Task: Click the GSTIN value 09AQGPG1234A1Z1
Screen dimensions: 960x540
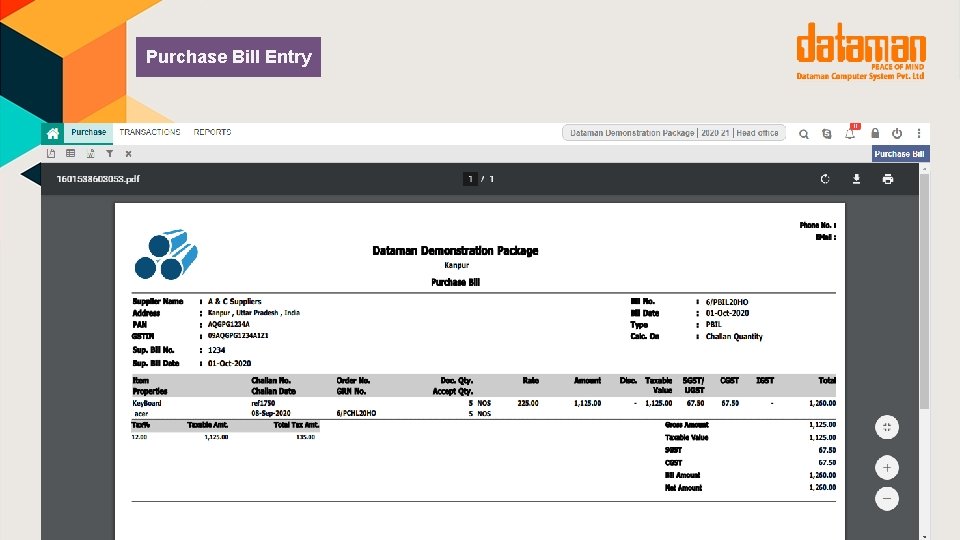Action: 238,336
